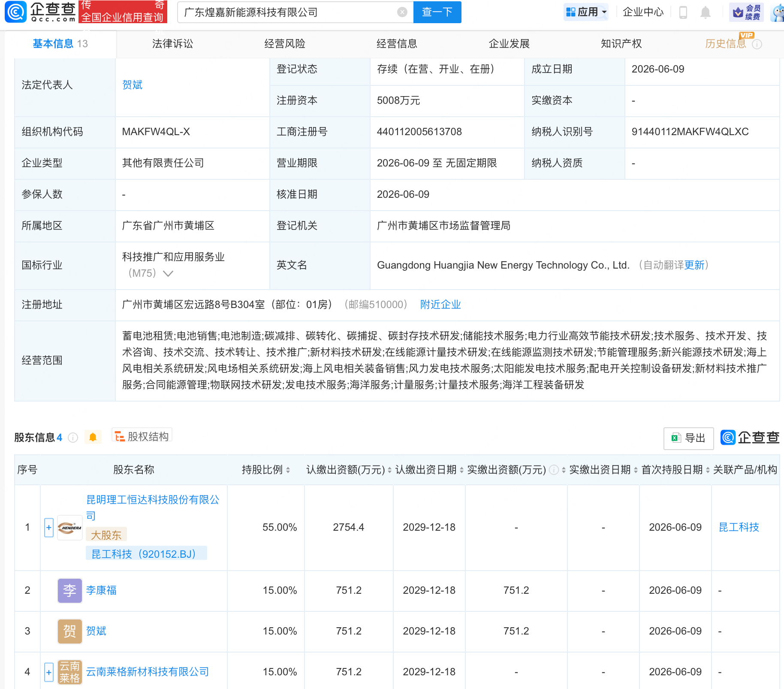Viewport: 784px width, 689px height.
Task: Switch to the 知识产权 tab
Action: 621,44
